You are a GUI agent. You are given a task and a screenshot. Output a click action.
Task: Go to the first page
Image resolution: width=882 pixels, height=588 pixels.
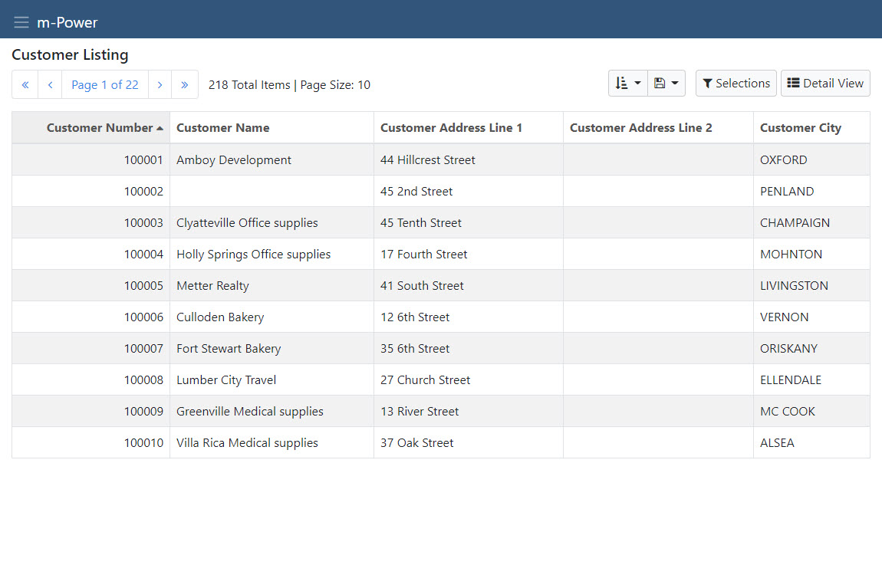pyautogui.click(x=25, y=85)
